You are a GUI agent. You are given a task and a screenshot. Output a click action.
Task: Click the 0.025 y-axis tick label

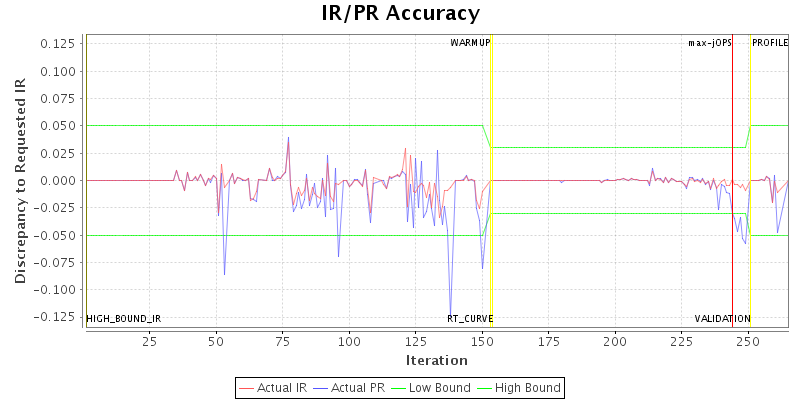(58, 153)
